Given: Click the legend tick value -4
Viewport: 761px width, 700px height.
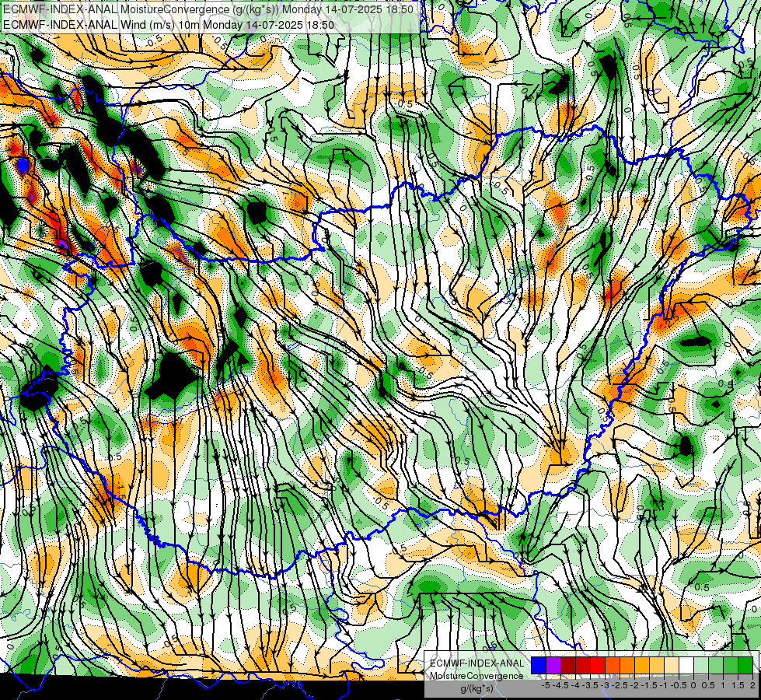Looking at the screenshot, I should pos(575,685).
